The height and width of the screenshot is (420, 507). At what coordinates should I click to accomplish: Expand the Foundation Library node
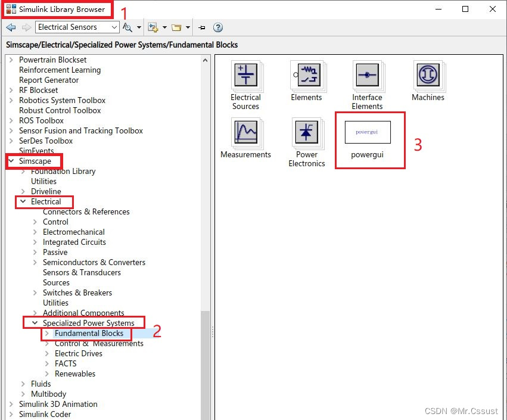tap(23, 172)
